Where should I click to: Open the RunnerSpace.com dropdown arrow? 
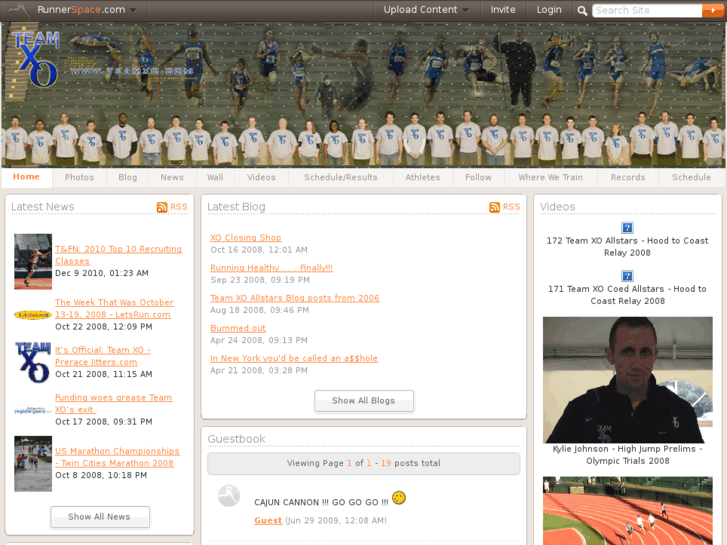133,10
